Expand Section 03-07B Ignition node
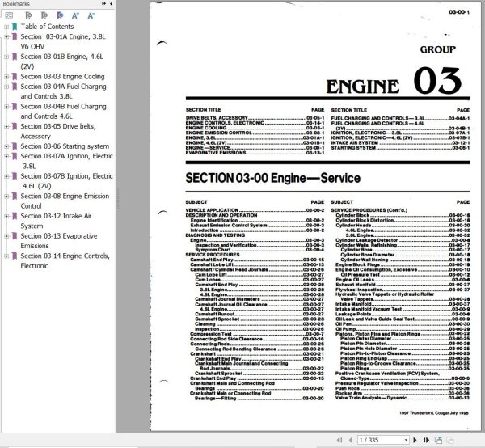The image size is (485, 448). (6, 176)
